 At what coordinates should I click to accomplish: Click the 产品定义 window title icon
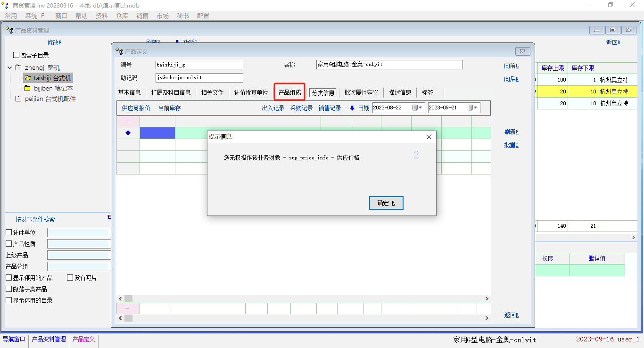(119, 51)
